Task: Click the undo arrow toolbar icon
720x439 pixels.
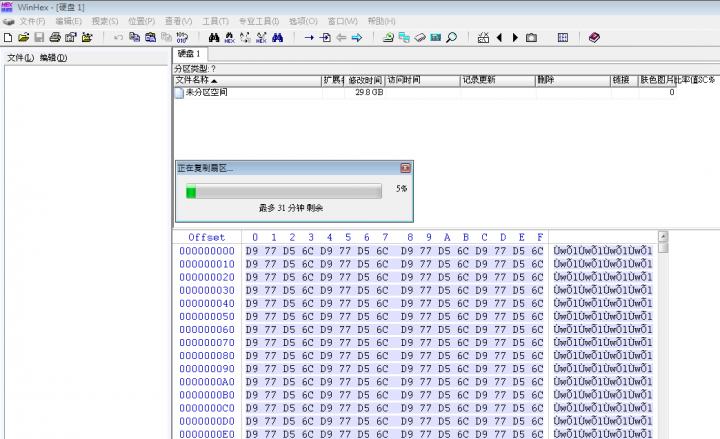Action: click(118, 38)
